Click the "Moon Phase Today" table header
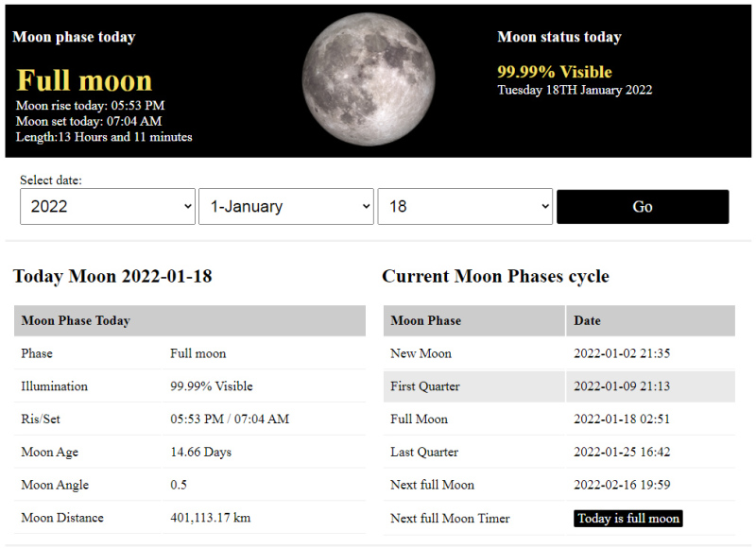 189,320
